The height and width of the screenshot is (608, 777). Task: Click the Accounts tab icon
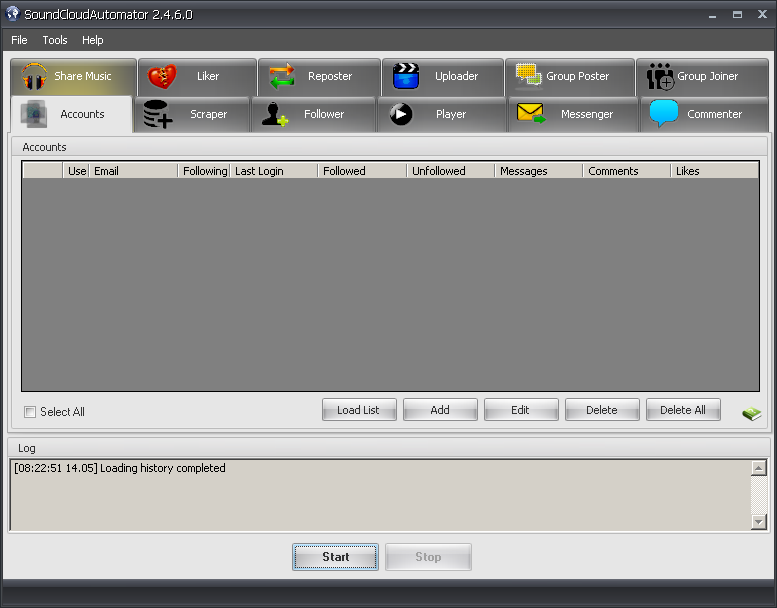[34, 114]
